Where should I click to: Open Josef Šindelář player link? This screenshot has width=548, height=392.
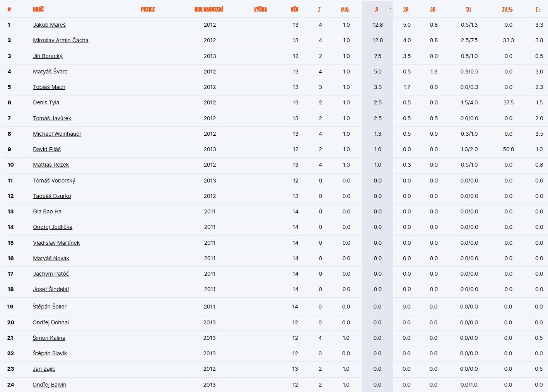point(51,289)
